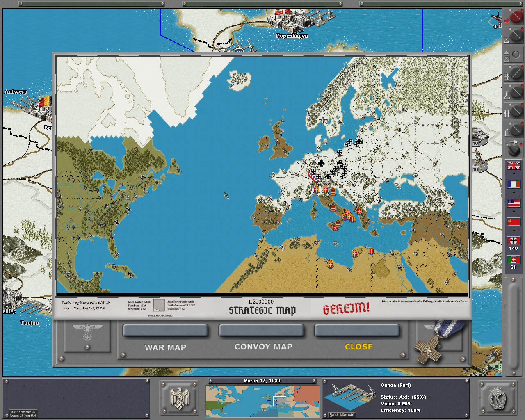This screenshot has width=525, height=420.
Task: Select the Italian flag above 51
Action: (x=514, y=260)
